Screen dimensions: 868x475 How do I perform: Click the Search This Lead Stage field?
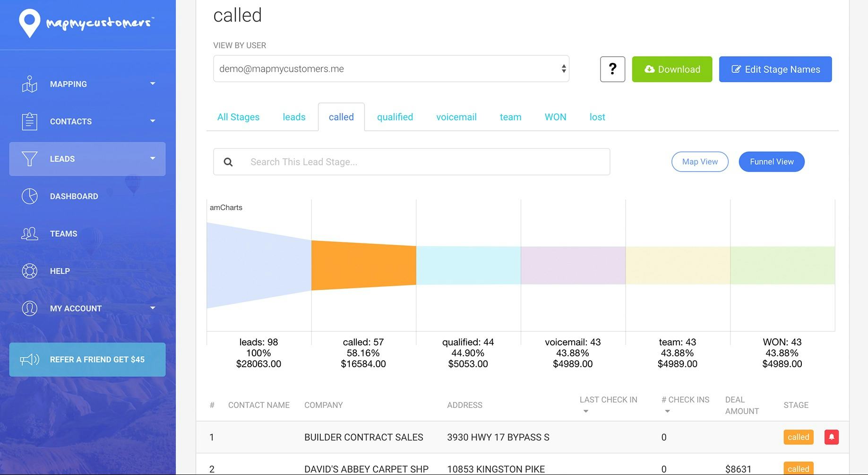425,162
